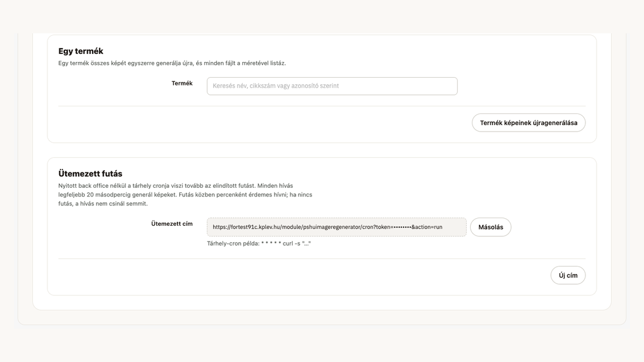644x362 pixels.
Task: Click the Tárhely-cron példa hint text
Action: click(259, 243)
